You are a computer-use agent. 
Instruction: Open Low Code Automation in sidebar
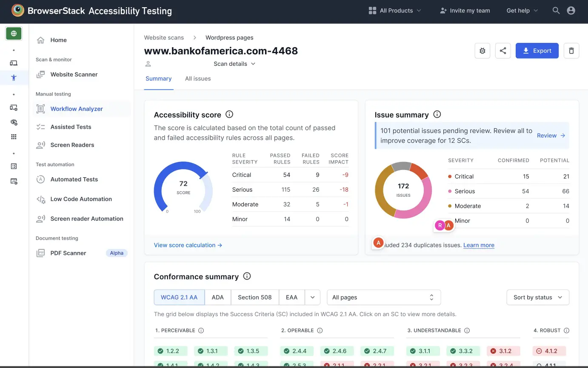tap(82, 199)
